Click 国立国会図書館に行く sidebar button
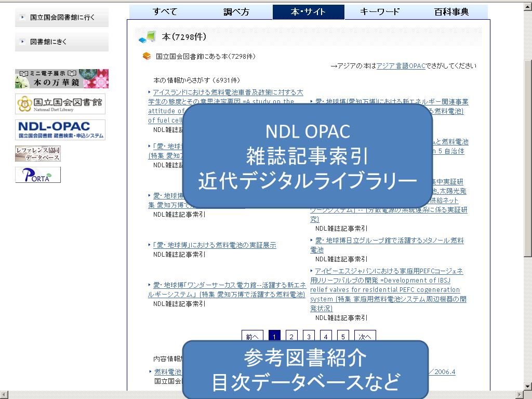 pos(62,17)
